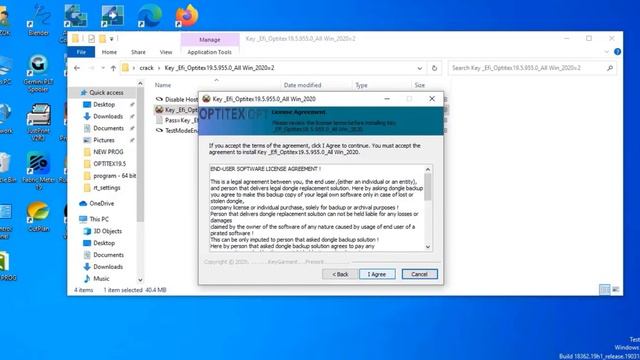Select the Key_Efi_Opt installer file
Screen dimensions: 640x360
click(177, 110)
